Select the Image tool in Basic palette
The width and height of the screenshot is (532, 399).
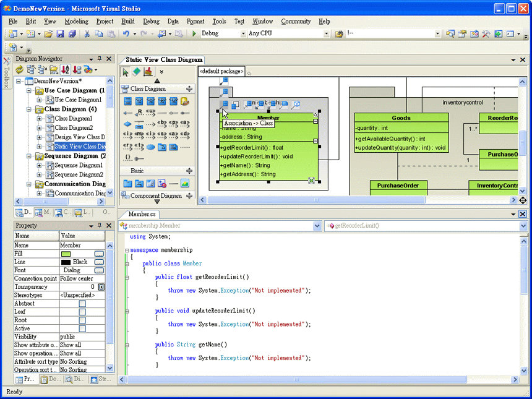tap(184, 184)
